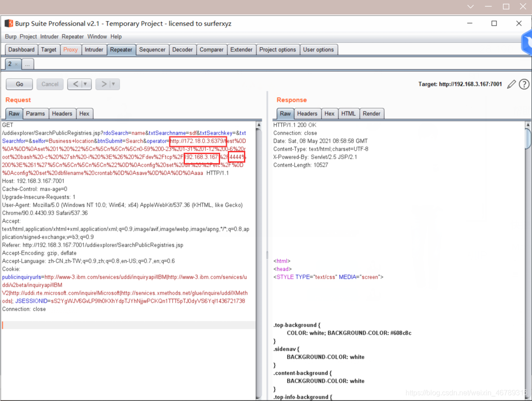Select the Repeater tool tab
Viewport: 532px width, 401px height.
pos(121,50)
